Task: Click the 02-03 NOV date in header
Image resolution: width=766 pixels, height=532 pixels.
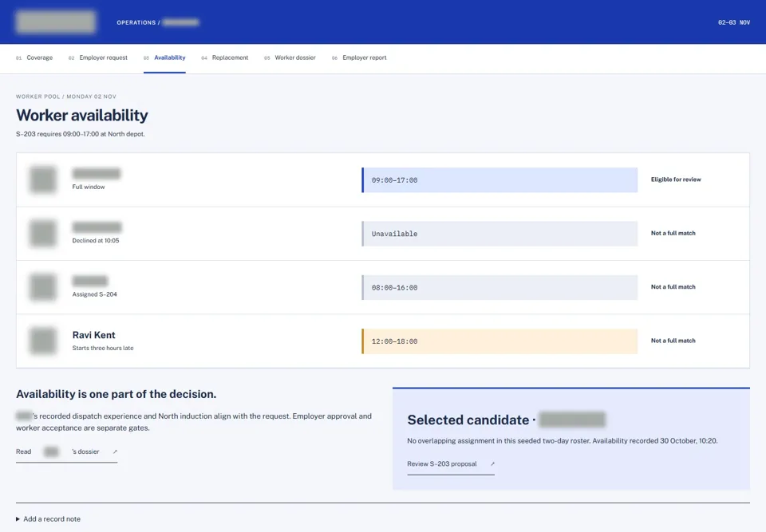Action: point(734,22)
